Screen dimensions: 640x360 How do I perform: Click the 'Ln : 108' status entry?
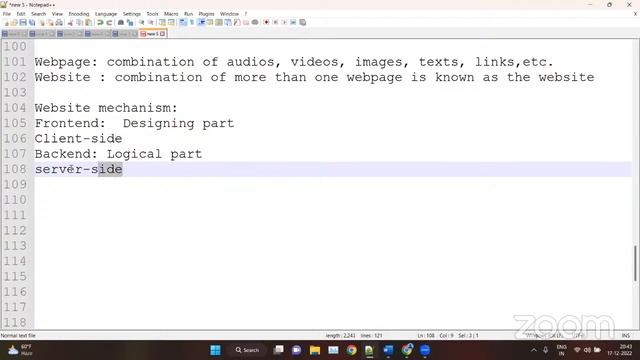[426, 336]
